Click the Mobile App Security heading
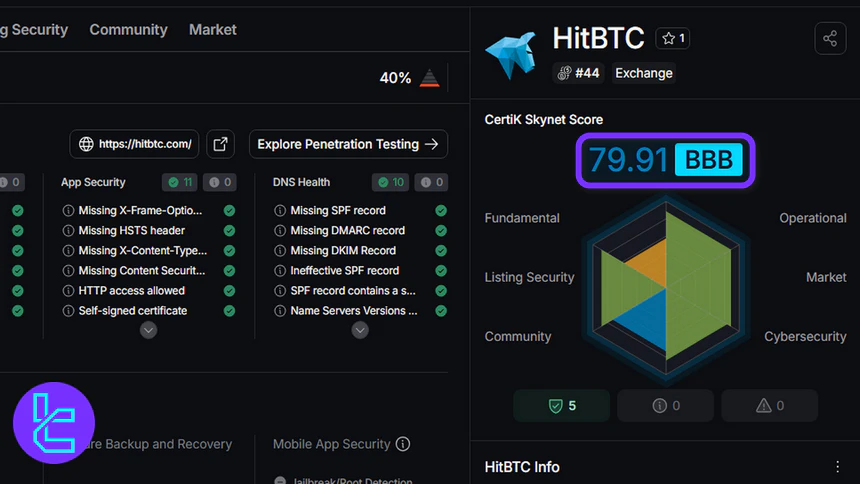The width and height of the screenshot is (860, 484). coord(331,444)
